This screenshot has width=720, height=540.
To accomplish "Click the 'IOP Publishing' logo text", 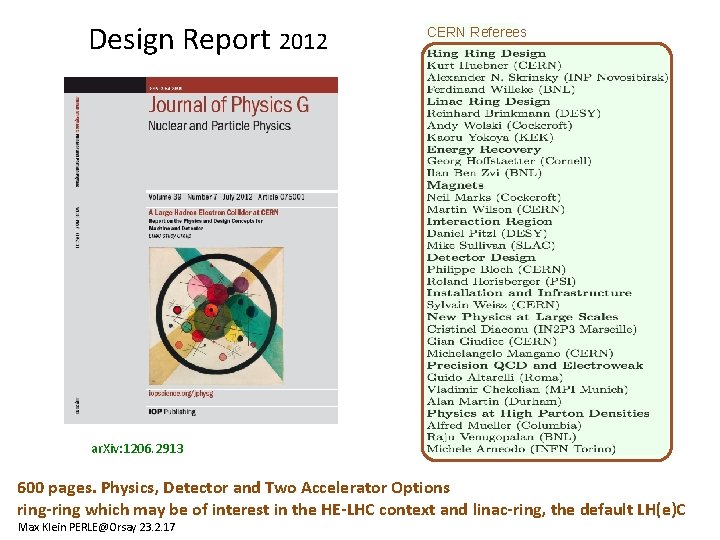I will coord(172,411).
